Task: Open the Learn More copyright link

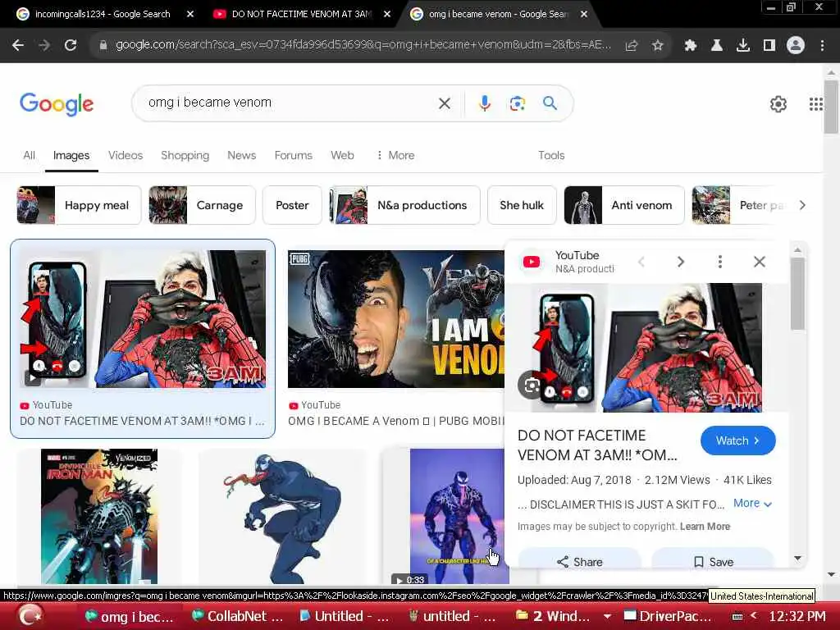Action: click(705, 527)
